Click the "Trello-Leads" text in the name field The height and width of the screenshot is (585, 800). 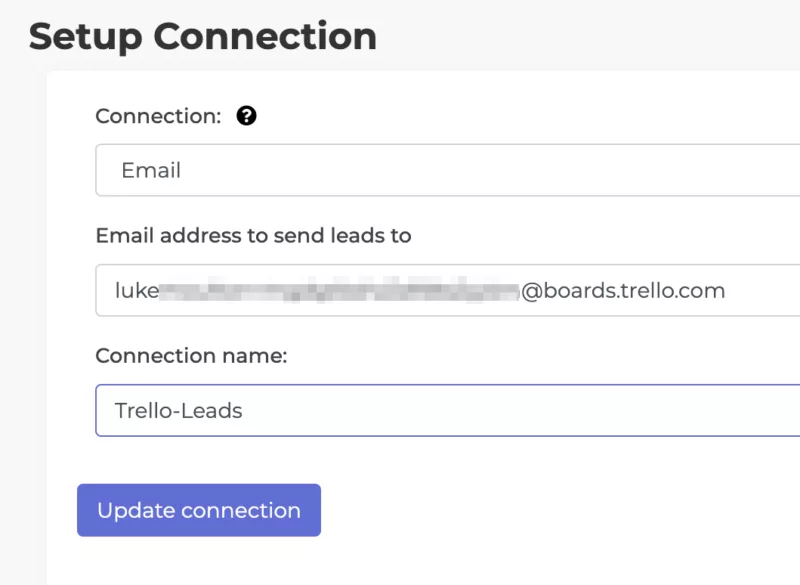pos(178,410)
